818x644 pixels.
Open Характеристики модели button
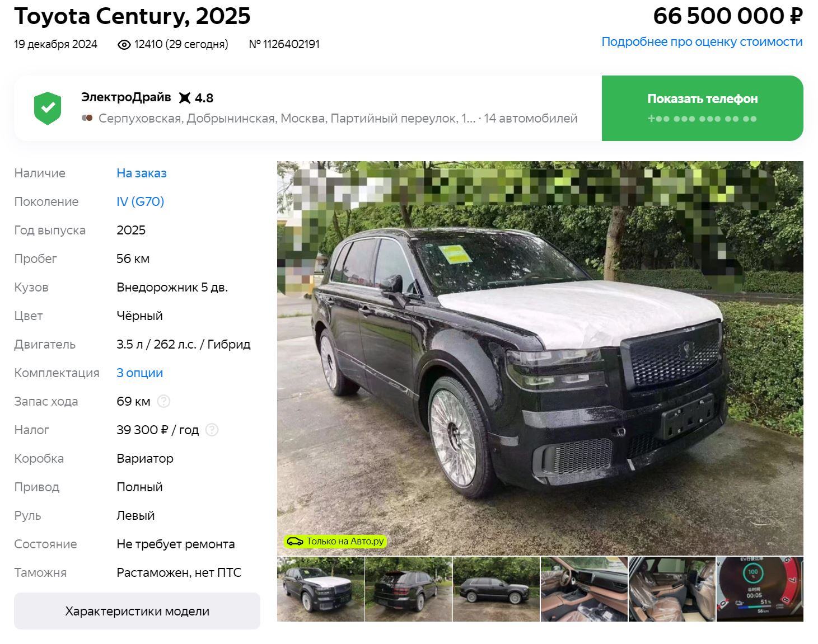[137, 611]
